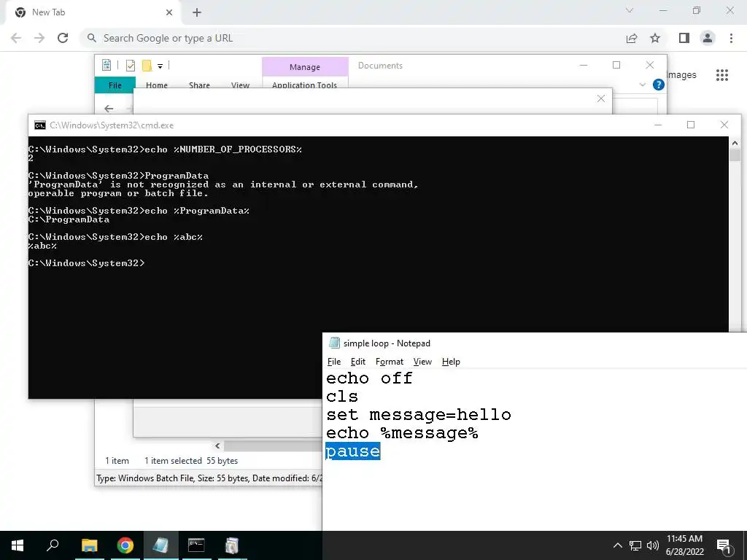Open the Chrome profile avatar
This screenshot has height=560, width=747.
[x=708, y=38]
